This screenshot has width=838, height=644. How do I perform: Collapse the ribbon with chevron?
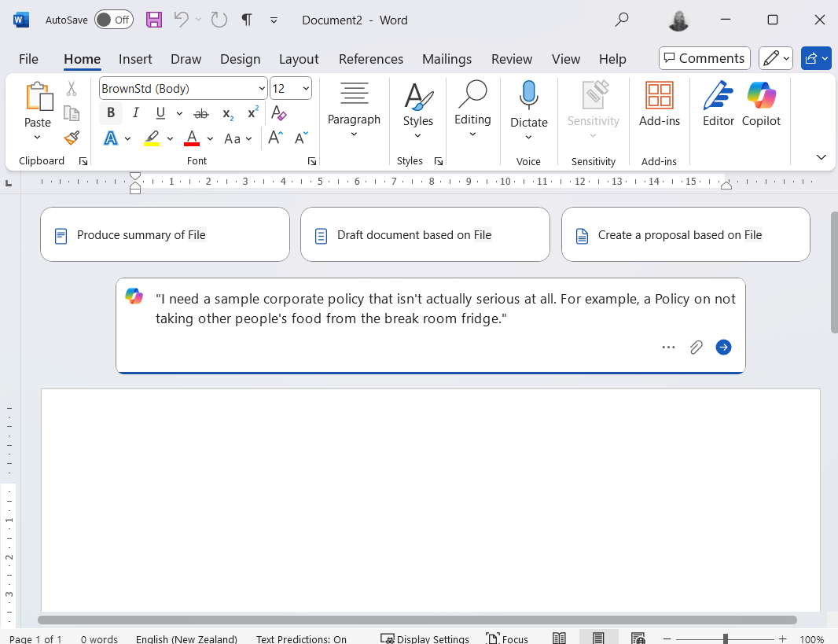coord(821,156)
